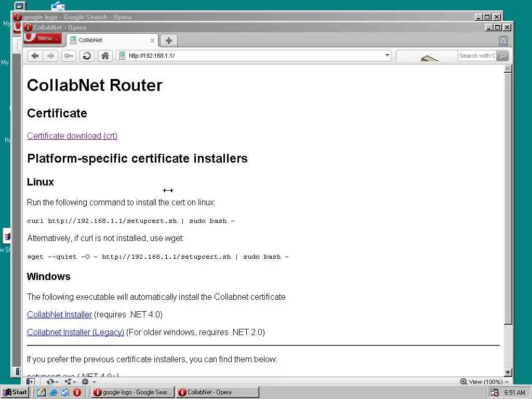Select the CollabNet tab
Image resolution: width=532 pixels, height=399 pixels.
112,41
